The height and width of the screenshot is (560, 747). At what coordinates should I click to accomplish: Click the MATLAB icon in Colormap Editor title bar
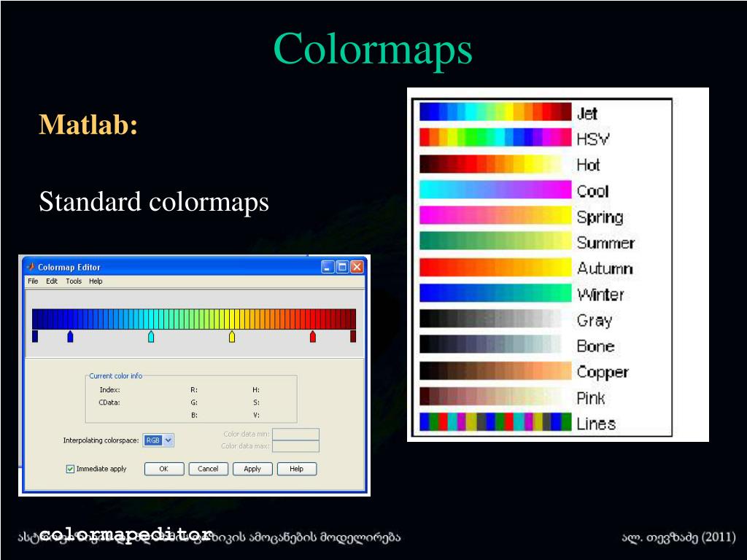tap(31, 267)
